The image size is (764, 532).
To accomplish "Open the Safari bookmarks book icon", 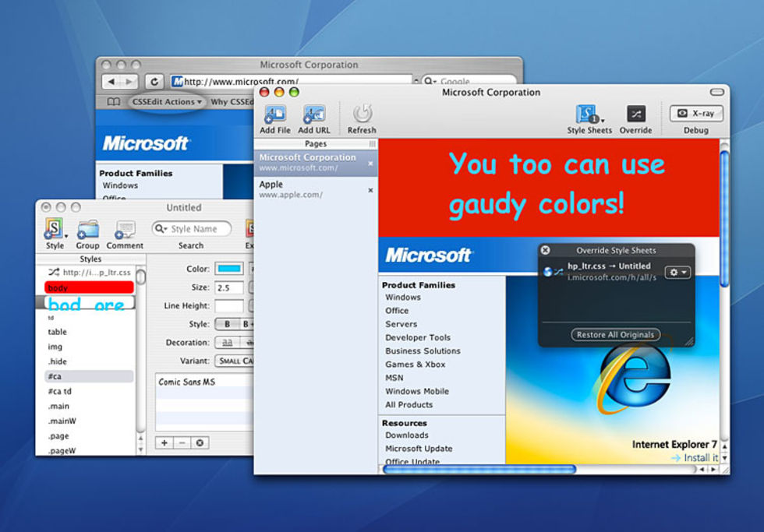I will click(x=114, y=102).
